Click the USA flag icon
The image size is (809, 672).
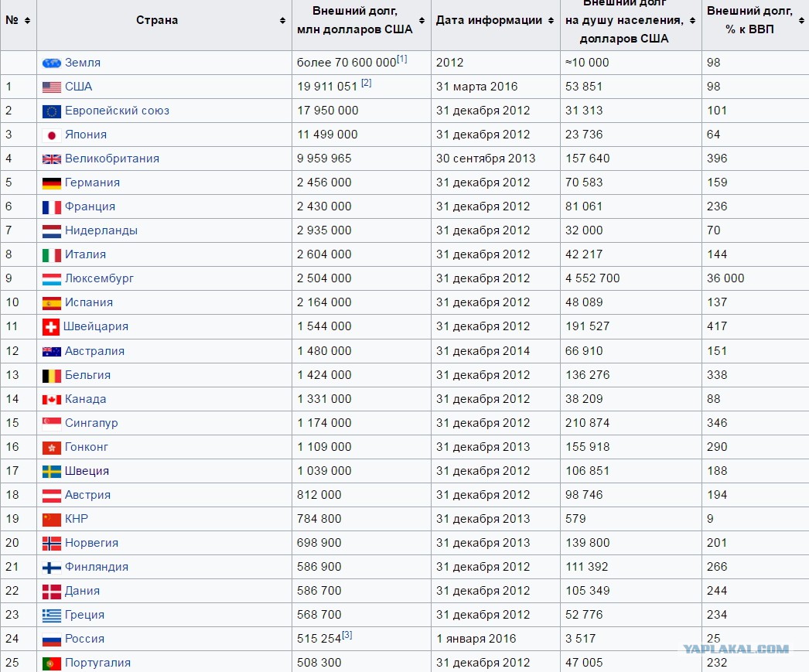click(x=52, y=87)
